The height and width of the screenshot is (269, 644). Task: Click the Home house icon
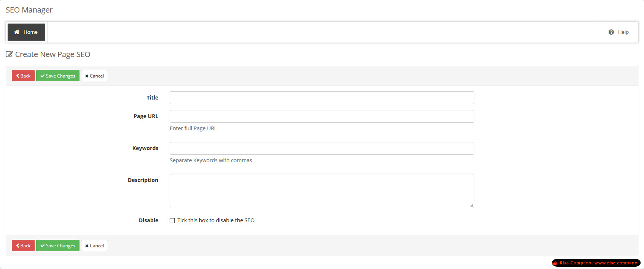(17, 32)
